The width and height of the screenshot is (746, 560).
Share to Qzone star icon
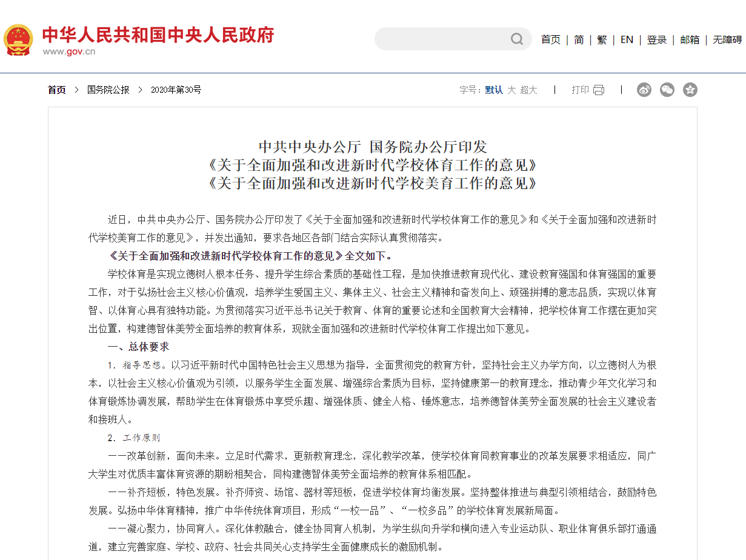(690, 90)
